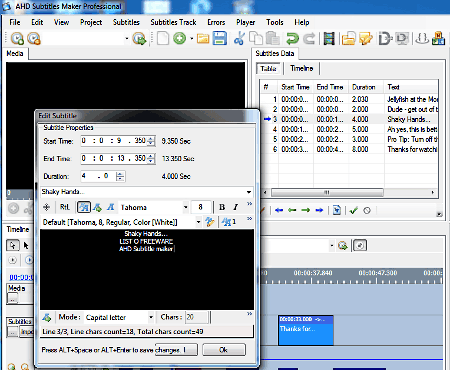
Task: Expand the font toolbar overflow chevron
Action: click(x=249, y=203)
